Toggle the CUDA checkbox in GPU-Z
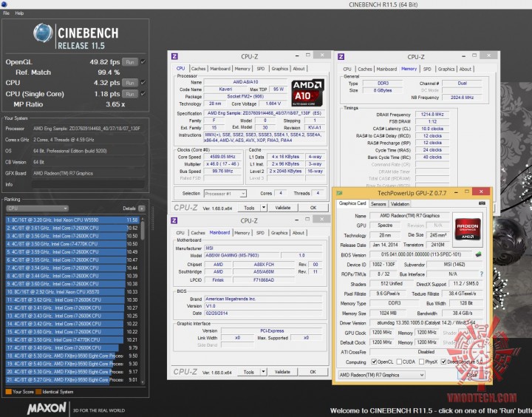The image size is (532, 417). click(x=399, y=362)
